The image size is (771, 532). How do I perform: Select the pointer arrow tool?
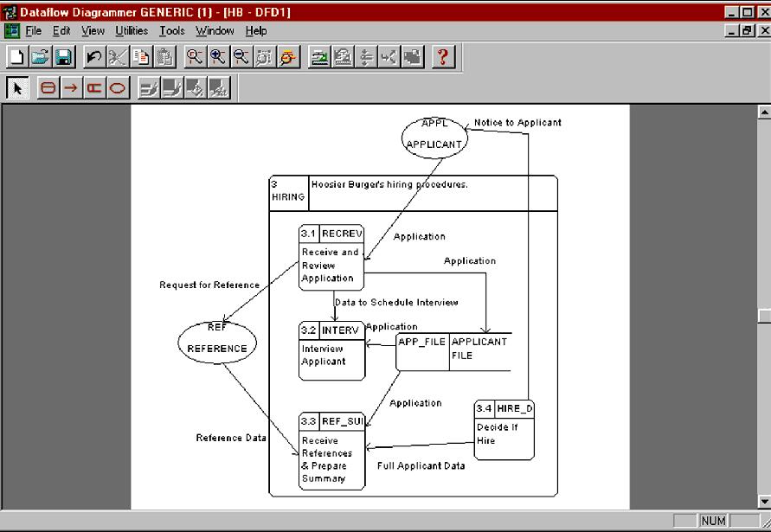coord(17,88)
